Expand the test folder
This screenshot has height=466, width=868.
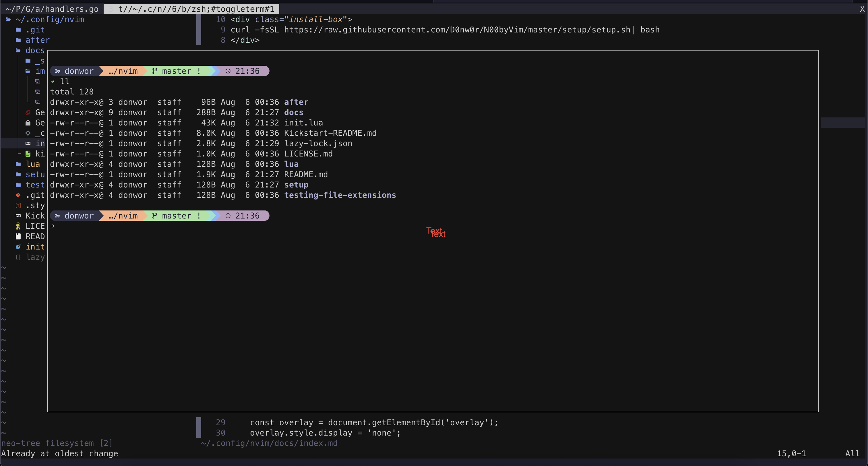click(35, 185)
